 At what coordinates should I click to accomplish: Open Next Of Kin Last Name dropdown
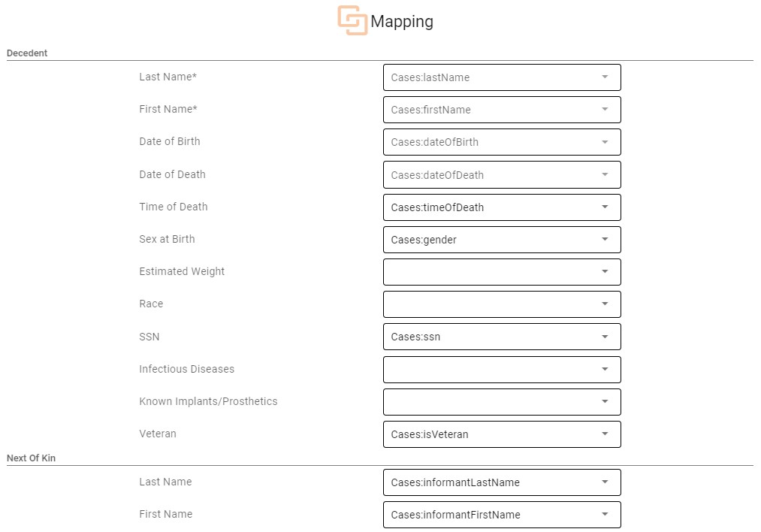tap(501, 482)
